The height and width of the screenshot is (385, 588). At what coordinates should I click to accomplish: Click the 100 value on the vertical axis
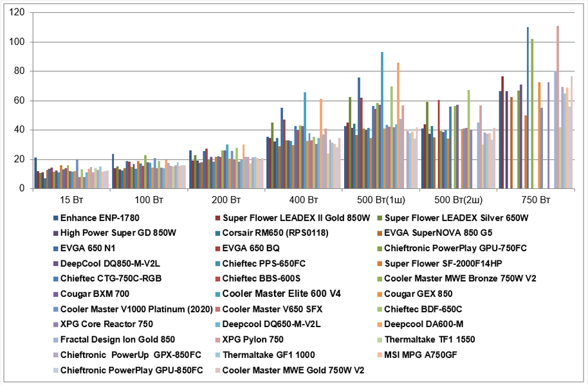pyautogui.click(x=17, y=42)
